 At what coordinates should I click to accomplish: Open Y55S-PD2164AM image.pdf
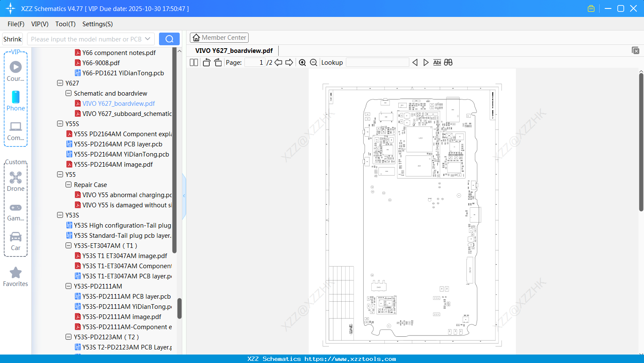[x=110, y=165]
